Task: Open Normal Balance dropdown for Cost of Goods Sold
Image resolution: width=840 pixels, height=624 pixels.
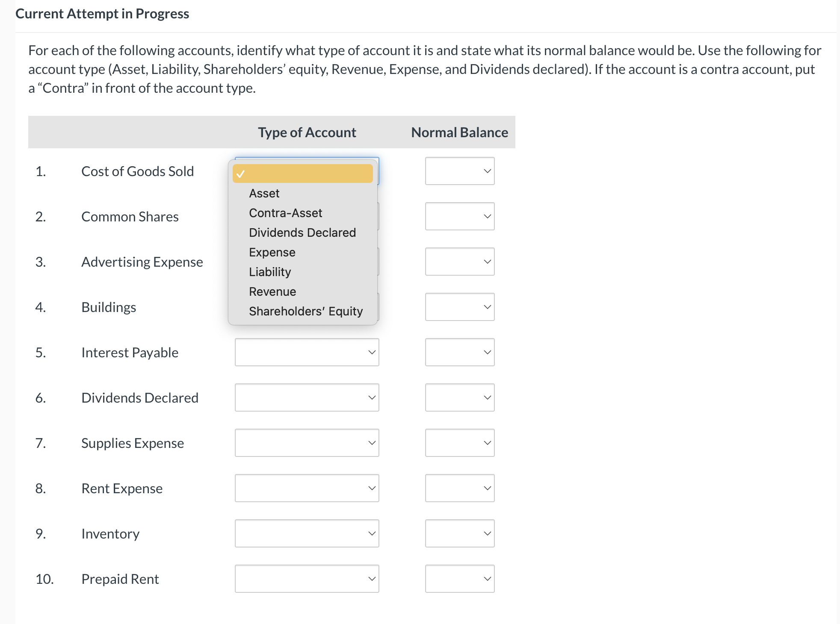Action: pyautogui.click(x=460, y=171)
